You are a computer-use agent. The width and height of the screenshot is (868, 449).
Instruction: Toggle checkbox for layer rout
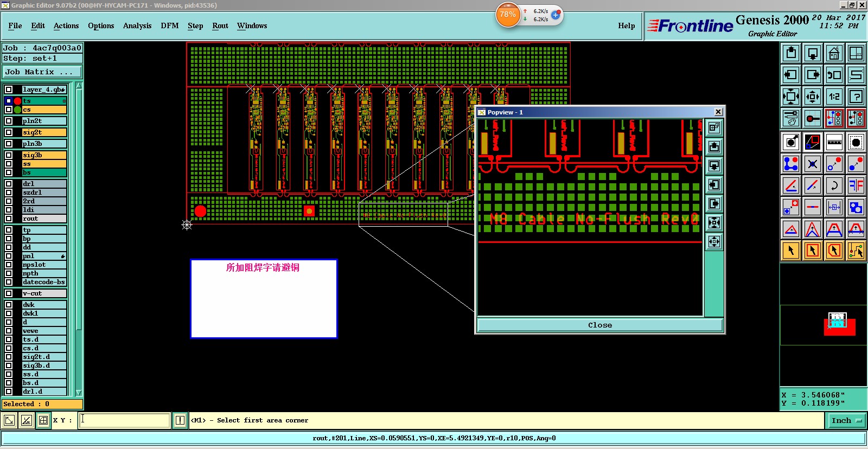pos(9,219)
